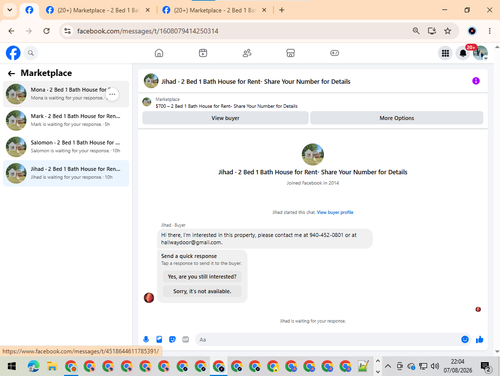The height and width of the screenshot is (376, 500).
Task: Show hidden system tray icons
Action: coord(388,366)
